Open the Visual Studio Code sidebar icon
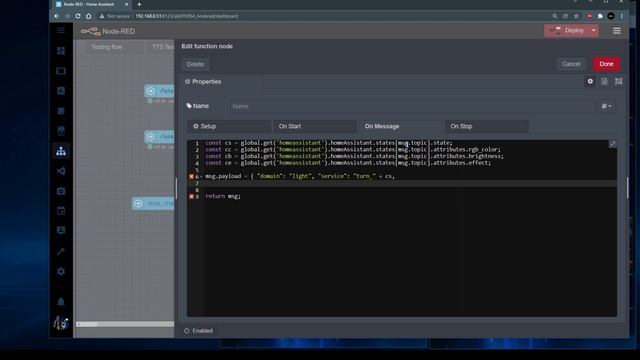Screen dimensions: 640x360 pyautogui.click(x=61, y=171)
